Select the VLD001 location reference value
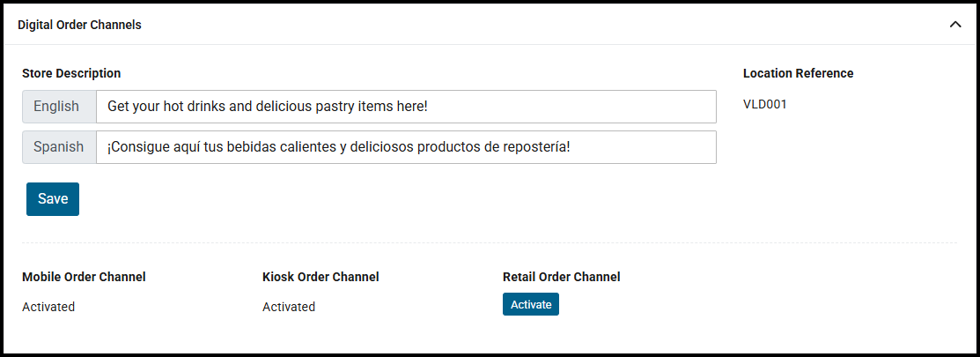 [764, 104]
